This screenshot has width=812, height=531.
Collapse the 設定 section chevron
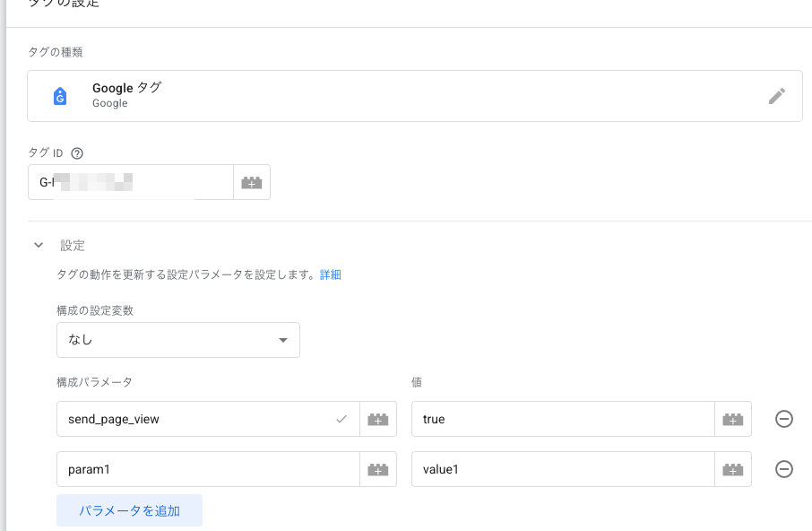pyautogui.click(x=39, y=245)
